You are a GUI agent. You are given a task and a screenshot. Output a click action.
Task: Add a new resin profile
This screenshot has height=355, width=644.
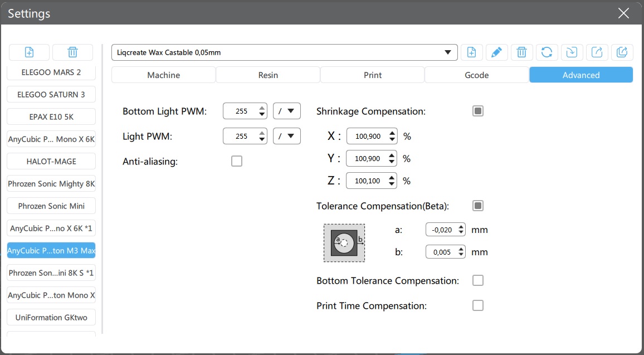click(x=471, y=52)
